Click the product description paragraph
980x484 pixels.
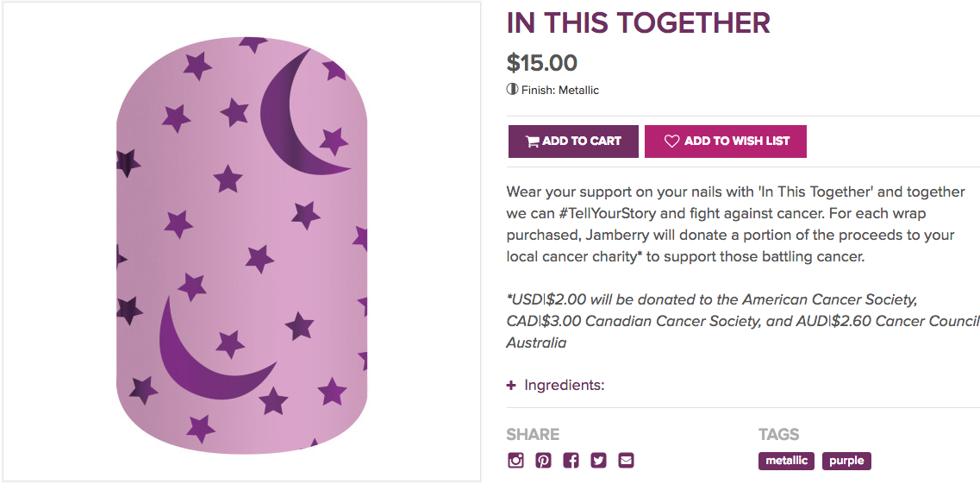pyautogui.click(x=737, y=224)
